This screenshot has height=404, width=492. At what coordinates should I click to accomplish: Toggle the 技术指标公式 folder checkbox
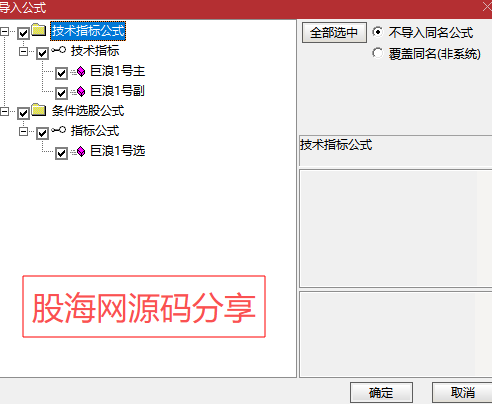[23, 33]
